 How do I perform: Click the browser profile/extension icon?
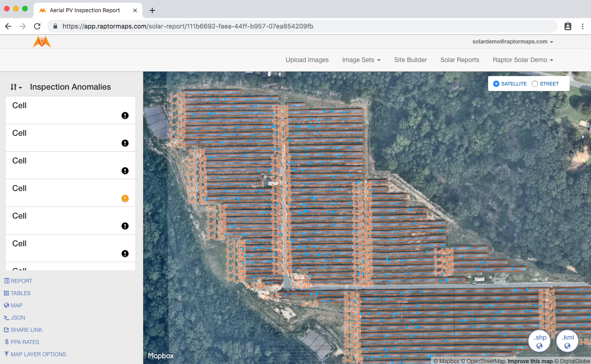pos(568,26)
